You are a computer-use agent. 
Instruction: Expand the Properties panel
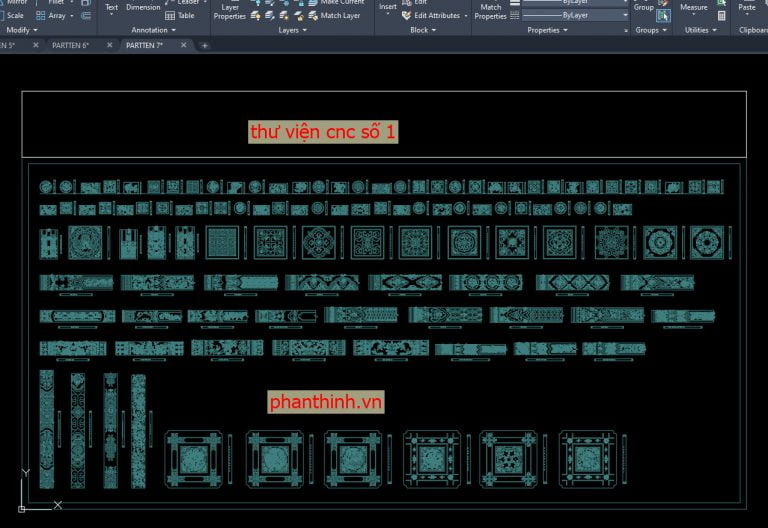tap(547, 30)
